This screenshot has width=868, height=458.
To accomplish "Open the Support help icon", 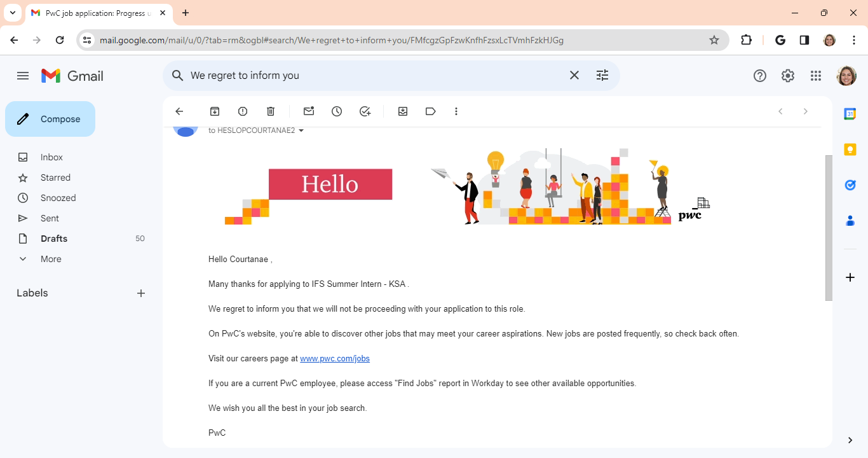I will click(760, 76).
